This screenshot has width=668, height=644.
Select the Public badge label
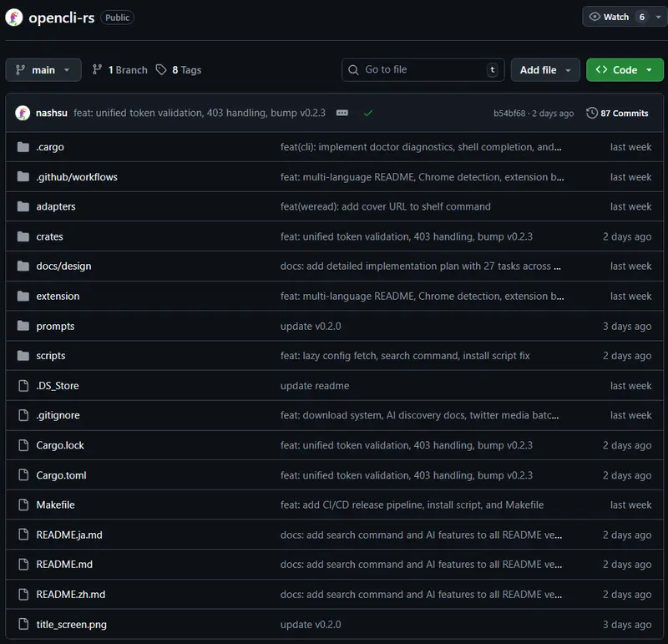tap(116, 17)
